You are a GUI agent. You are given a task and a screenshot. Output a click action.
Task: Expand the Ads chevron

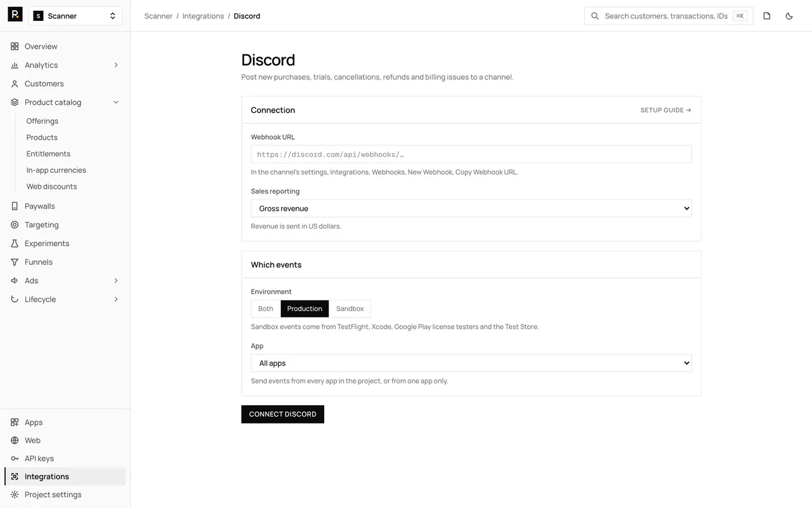click(x=116, y=281)
